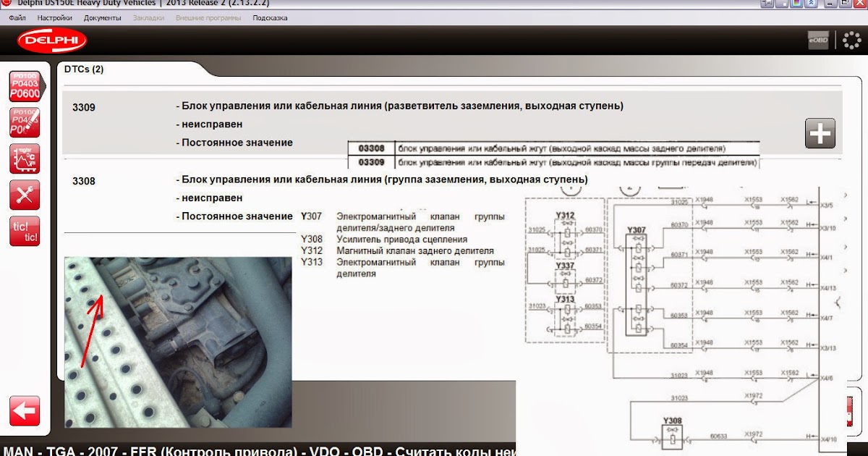Click legend entry Y312 Магнитный клапан

pyautogui.click(x=397, y=250)
